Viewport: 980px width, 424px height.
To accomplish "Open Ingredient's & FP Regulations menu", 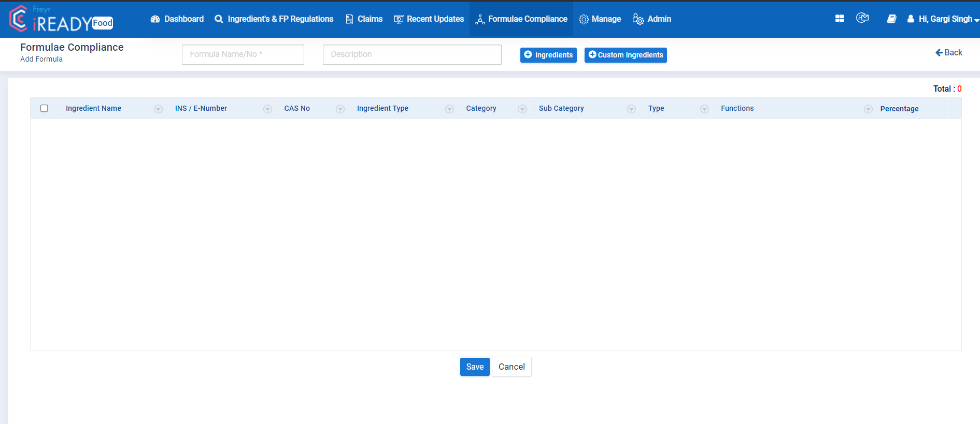I will [274, 19].
